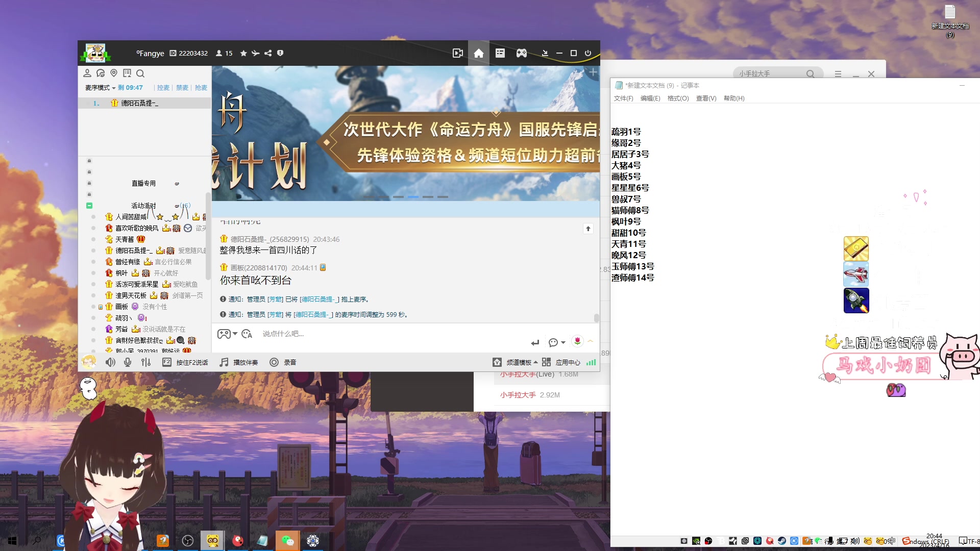Open 编辑(E) menu in Notepad
Image resolution: width=980 pixels, height=551 pixels.
coord(650,98)
